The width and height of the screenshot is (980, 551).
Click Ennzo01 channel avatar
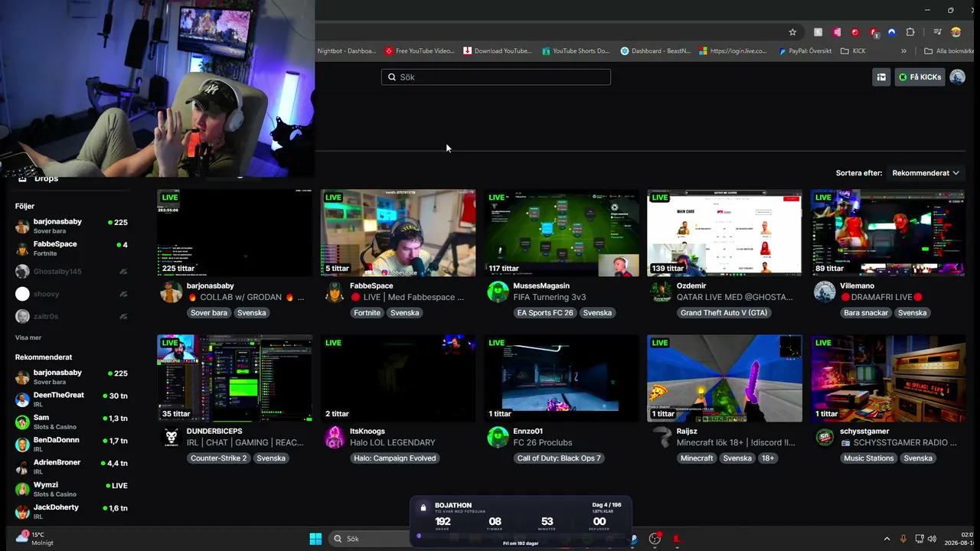[x=498, y=437]
